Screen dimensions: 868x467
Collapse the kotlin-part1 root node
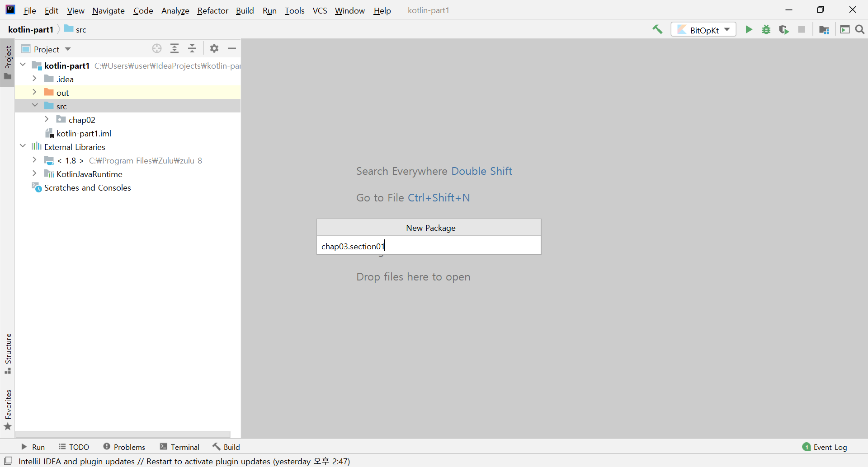pos(23,65)
